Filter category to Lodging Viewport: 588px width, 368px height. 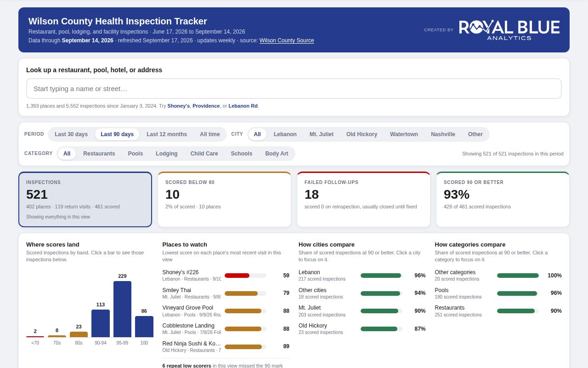167,154
